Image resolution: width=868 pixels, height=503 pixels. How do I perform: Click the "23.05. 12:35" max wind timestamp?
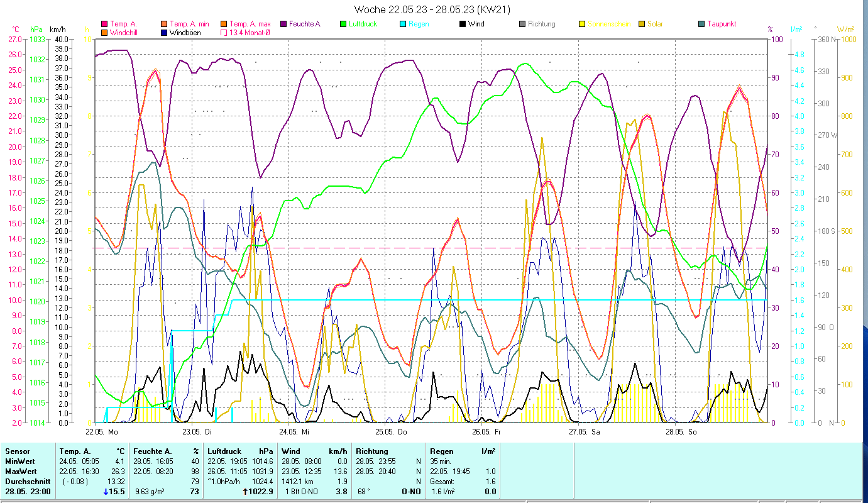302,472
